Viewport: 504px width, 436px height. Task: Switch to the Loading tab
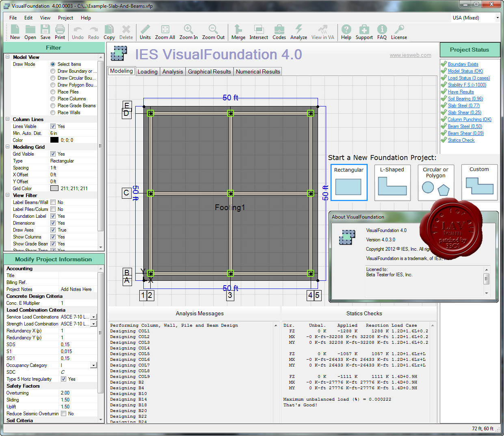click(x=147, y=72)
